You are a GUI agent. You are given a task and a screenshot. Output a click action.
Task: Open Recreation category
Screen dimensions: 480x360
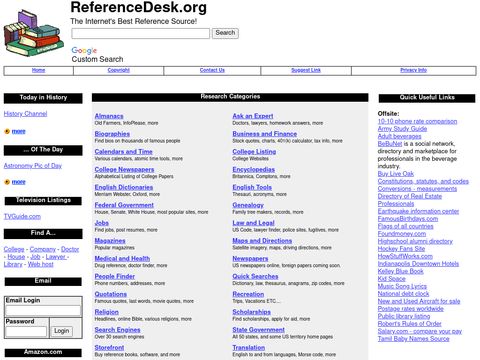click(x=248, y=294)
